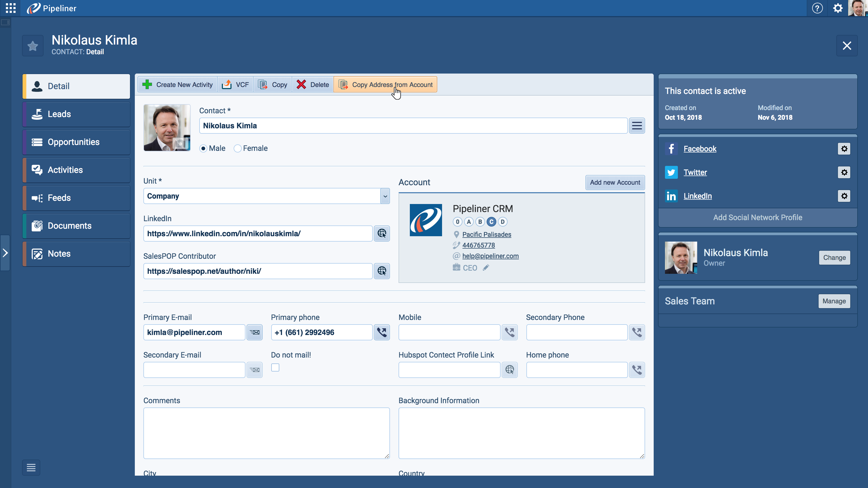This screenshot has width=868, height=488.
Task: Select the Male gender option
Action: 204,148
